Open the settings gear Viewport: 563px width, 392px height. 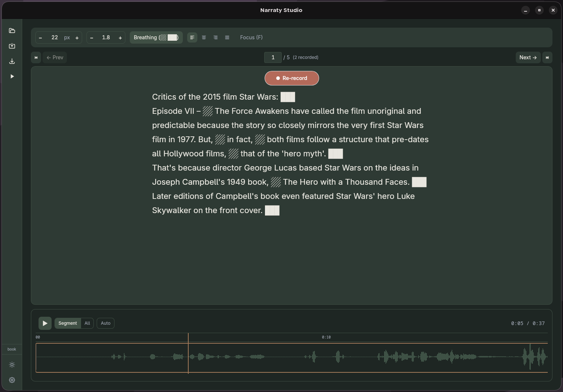pyautogui.click(x=12, y=380)
